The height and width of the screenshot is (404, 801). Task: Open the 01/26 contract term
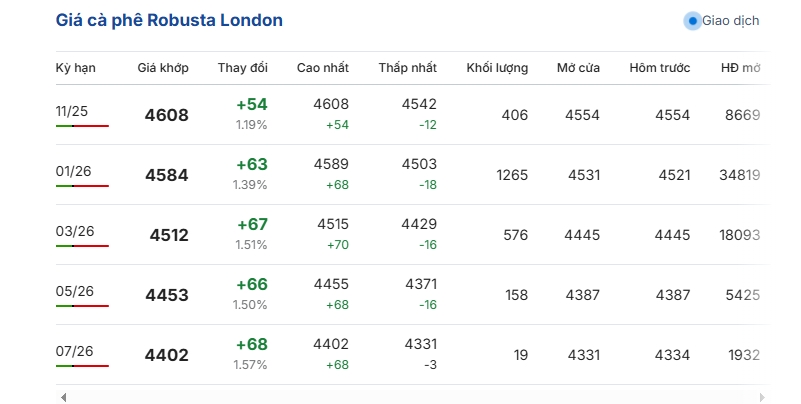click(73, 171)
